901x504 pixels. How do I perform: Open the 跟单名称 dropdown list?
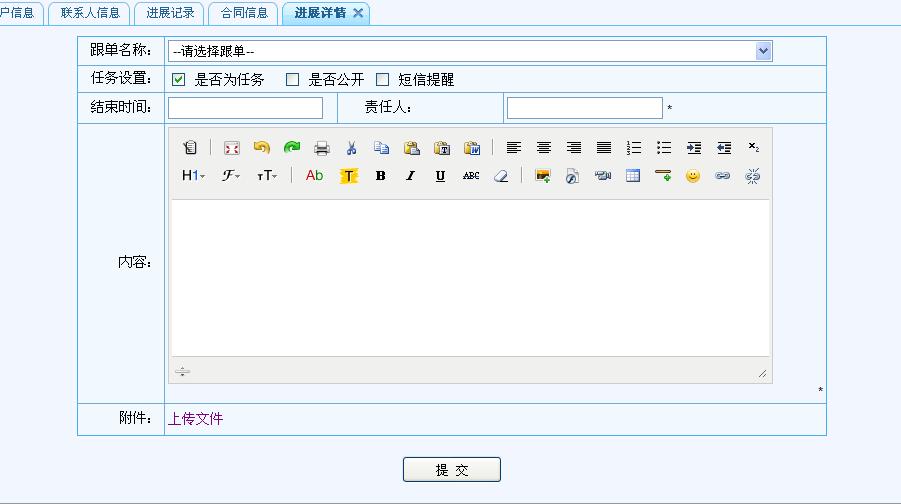[x=763, y=51]
